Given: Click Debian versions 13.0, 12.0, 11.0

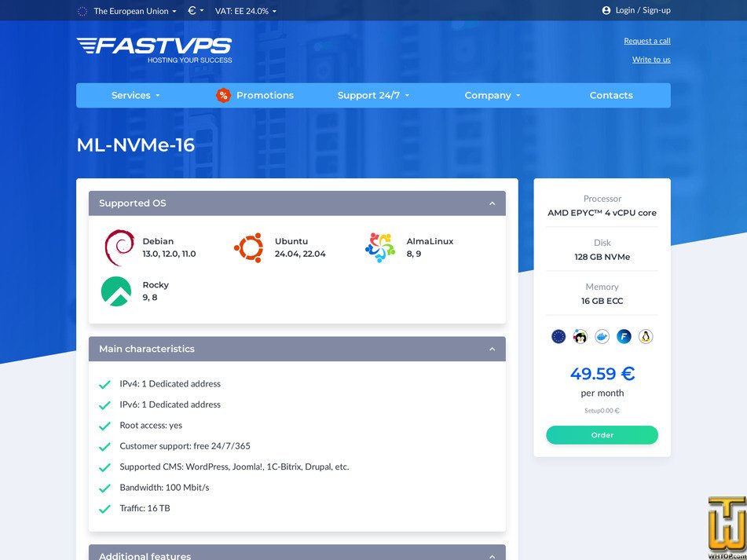Looking at the screenshot, I should tap(169, 254).
